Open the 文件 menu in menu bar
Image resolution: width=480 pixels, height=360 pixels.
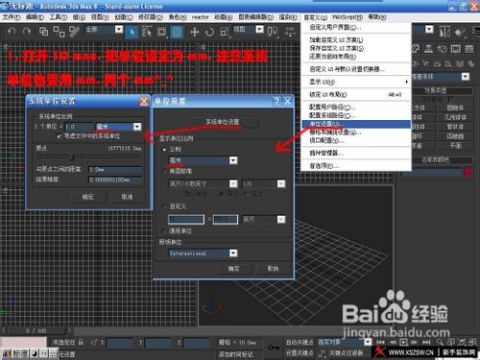pyautogui.click(x=11, y=17)
